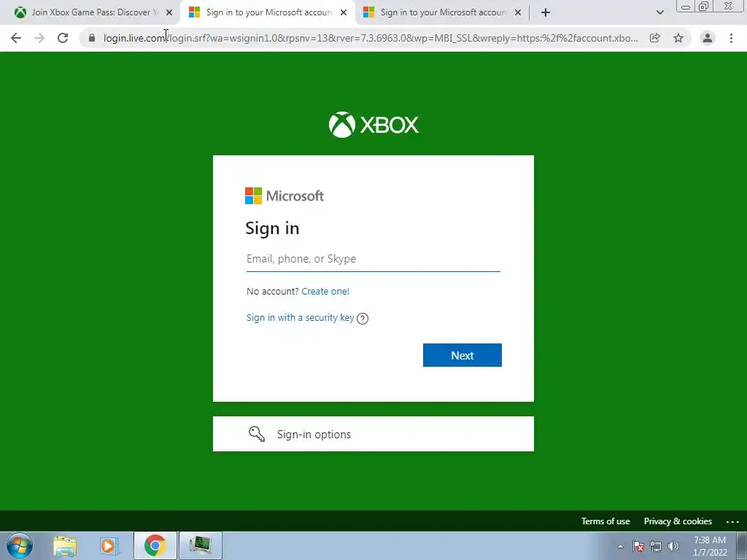Click the browser forward arrow
The width and height of the screenshot is (747, 560).
(x=39, y=38)
